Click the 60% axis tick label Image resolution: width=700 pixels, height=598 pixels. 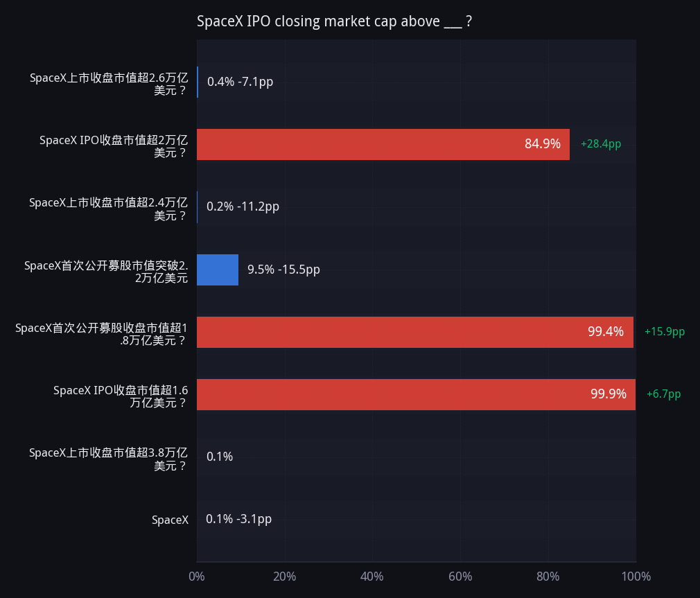click(460, 577)
